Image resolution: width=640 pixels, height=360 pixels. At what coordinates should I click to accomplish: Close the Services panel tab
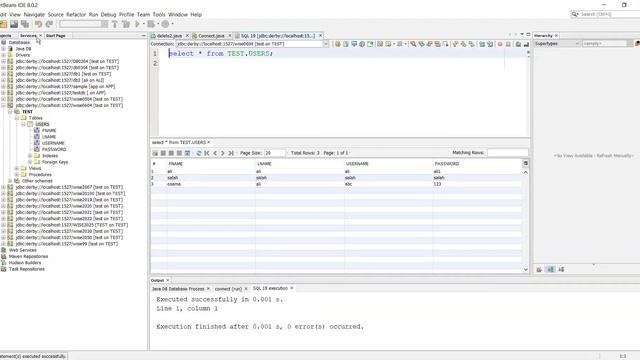40,36
